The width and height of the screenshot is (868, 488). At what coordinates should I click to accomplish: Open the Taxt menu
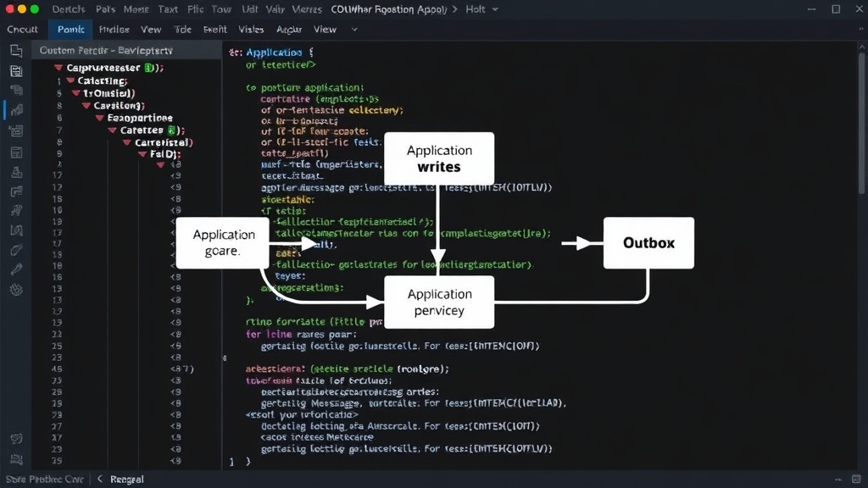pos(168,9)
